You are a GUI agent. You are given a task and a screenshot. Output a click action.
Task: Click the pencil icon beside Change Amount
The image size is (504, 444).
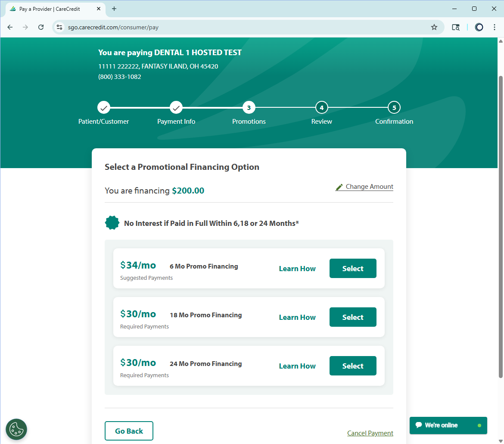(x=339, y=187)
